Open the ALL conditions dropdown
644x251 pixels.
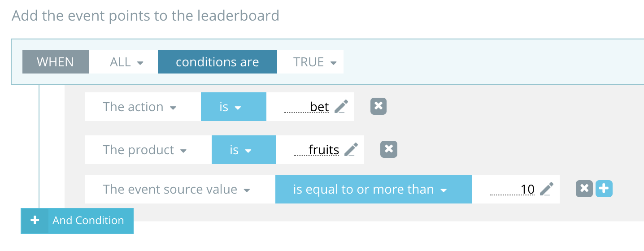point(126,62)
